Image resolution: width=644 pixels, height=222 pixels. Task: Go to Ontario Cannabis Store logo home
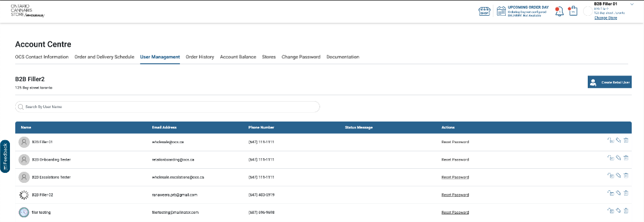coord(28,11)
